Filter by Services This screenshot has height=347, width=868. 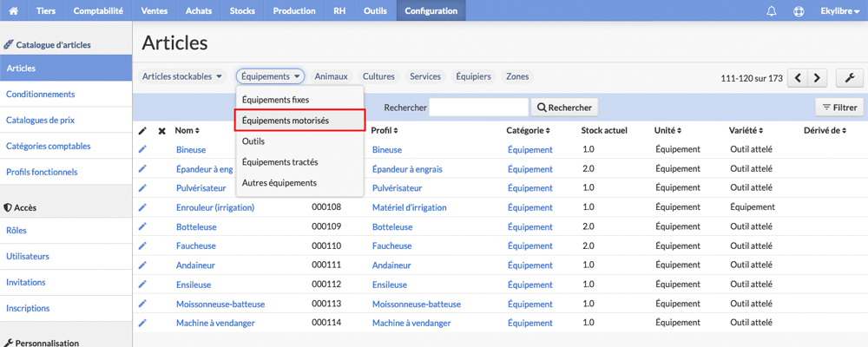tap(425, 76)
